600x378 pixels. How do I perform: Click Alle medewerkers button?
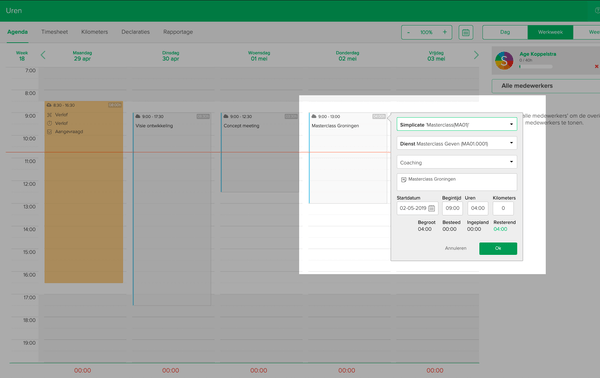546,86
